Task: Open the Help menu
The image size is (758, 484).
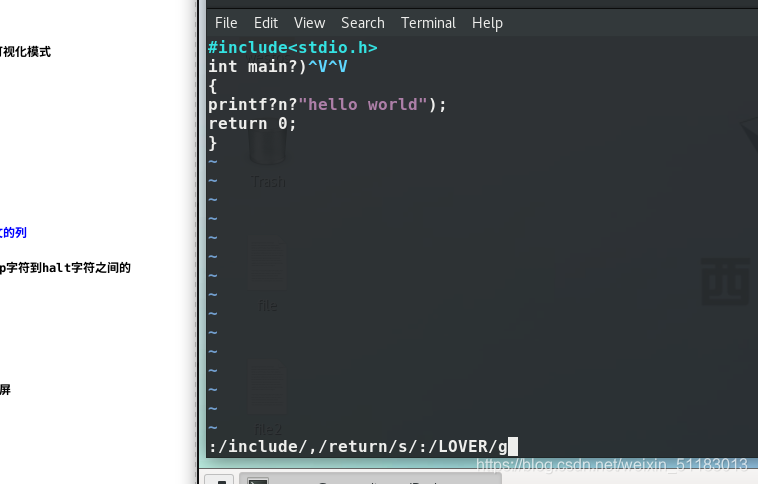Action: point(487,23)
